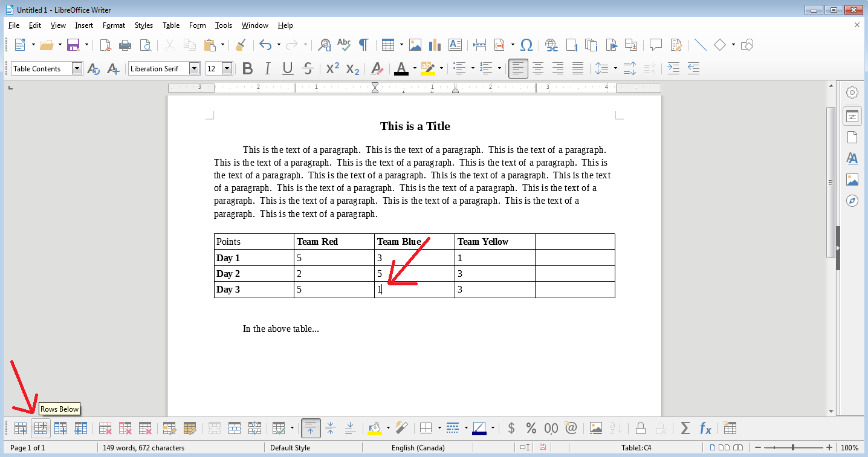
Task: Expand font color dropdown arrow
Action: pyautogui.click(x=415, y=68)
